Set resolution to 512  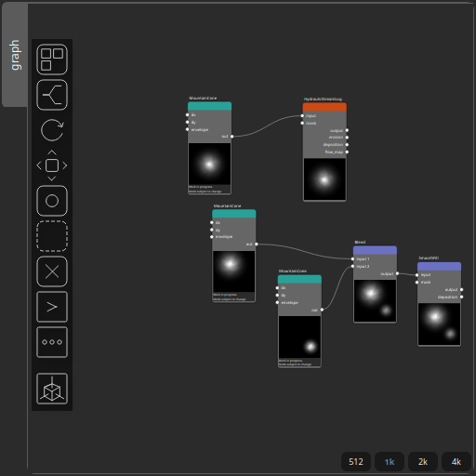tap(356, 462)
